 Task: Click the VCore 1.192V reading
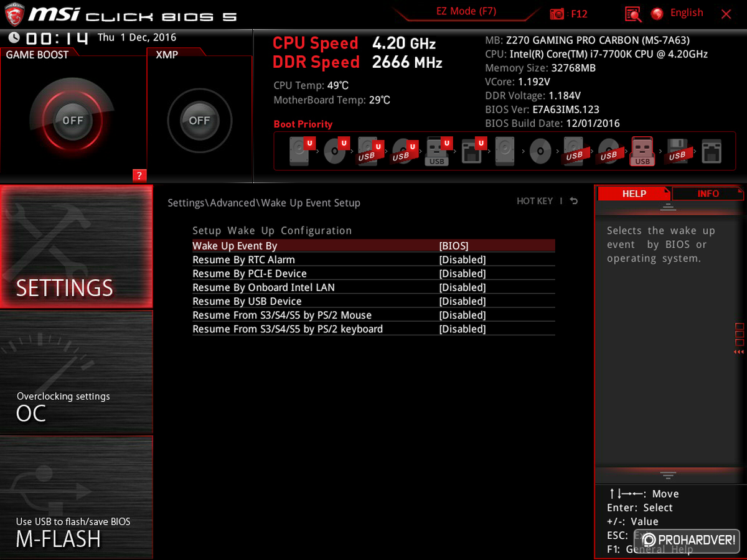tap(518, 82)
